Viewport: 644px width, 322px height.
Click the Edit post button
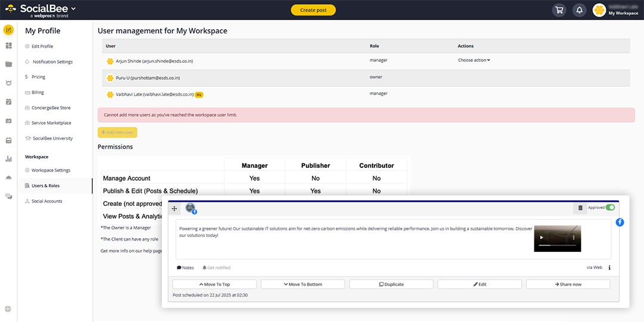coord(480,285)
